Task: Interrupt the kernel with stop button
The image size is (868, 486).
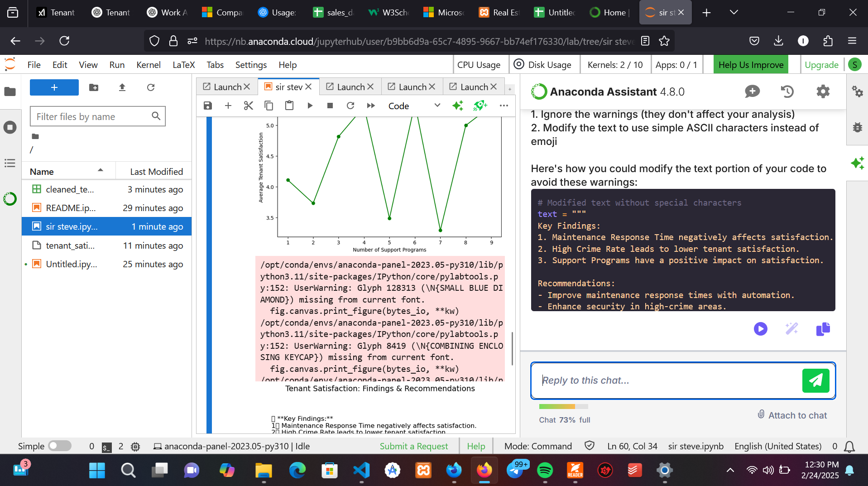Action: 330,106
